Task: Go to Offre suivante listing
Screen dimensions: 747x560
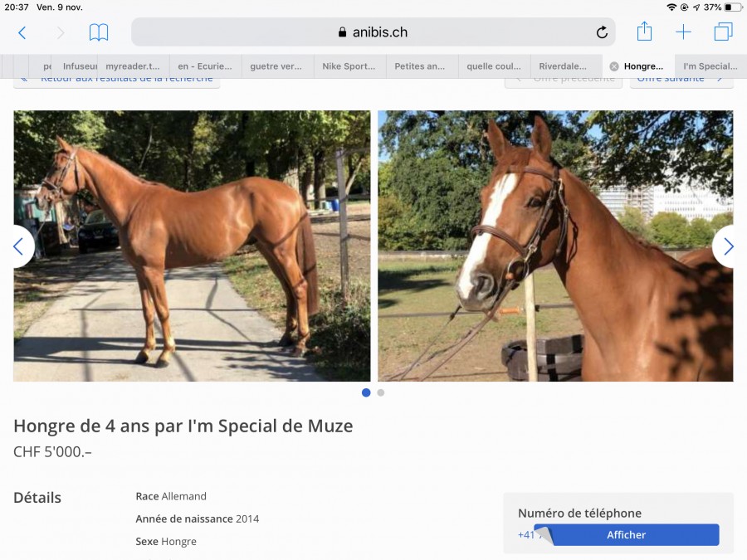Action: click(x=681, y=80)
